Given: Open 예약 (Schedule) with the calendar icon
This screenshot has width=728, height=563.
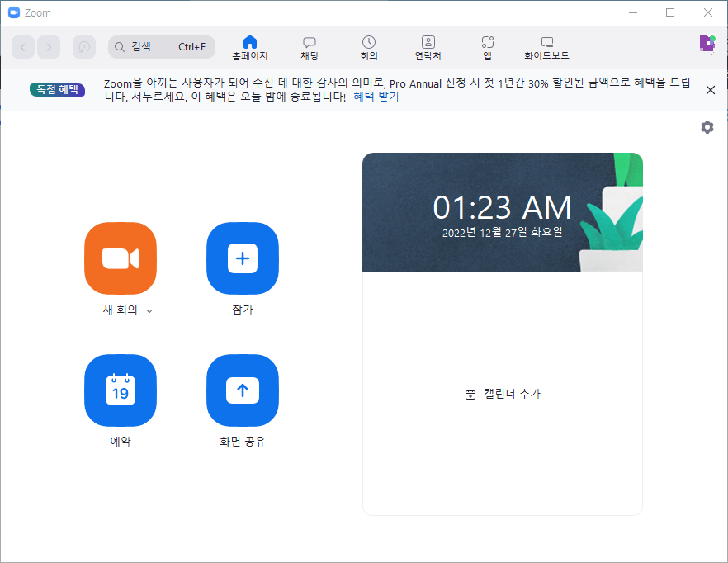Looking at the screenshot, I should (x=121, y=390).
